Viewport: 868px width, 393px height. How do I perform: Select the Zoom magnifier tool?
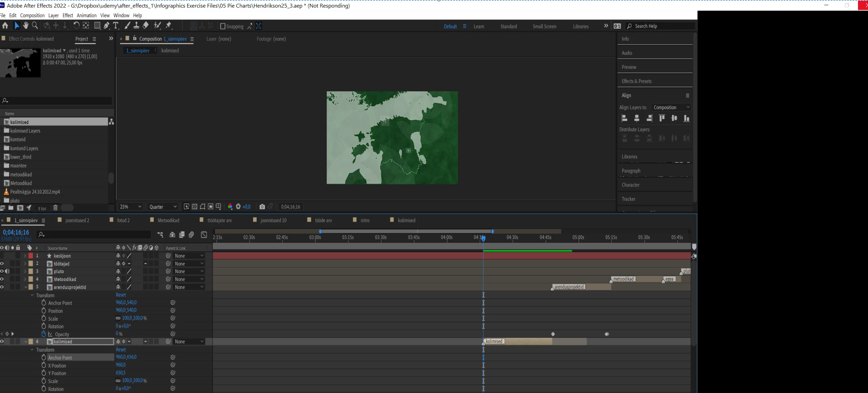pos(35,25)
